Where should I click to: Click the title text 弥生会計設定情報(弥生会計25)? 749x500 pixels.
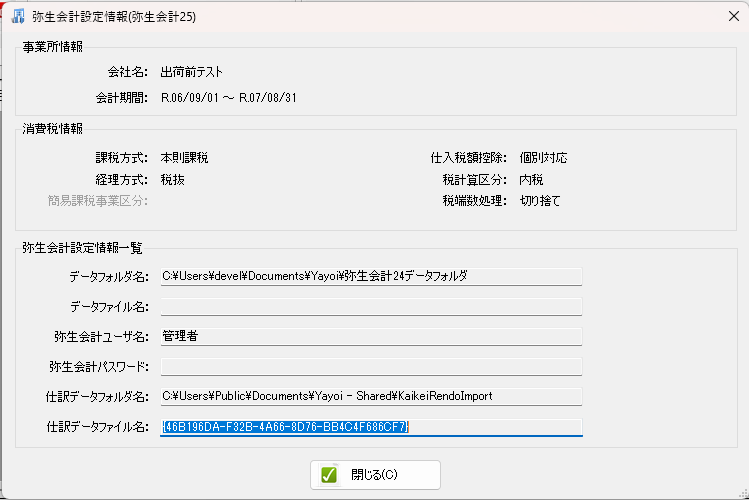114,17
